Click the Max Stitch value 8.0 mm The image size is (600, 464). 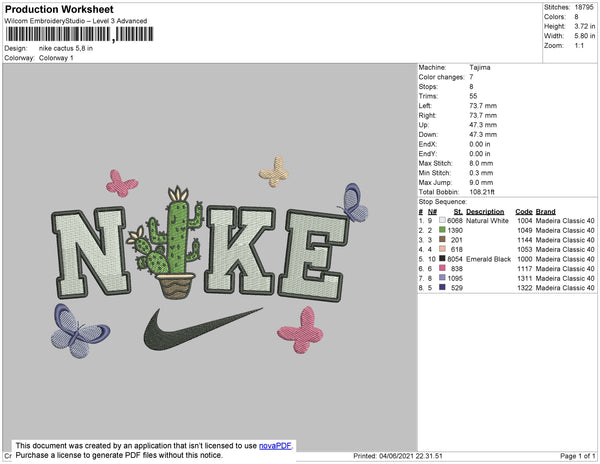click(481, 163)
